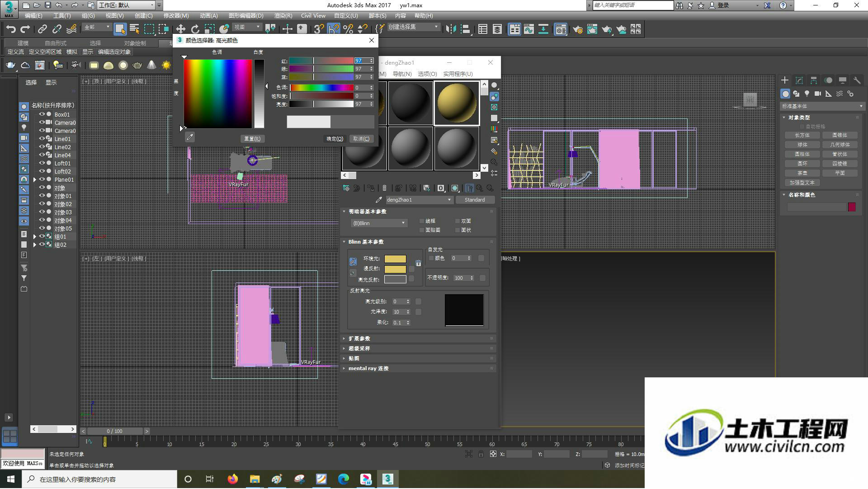
Task: Click the 漫反射 diffuse color swatch
Action: [395, 269]
